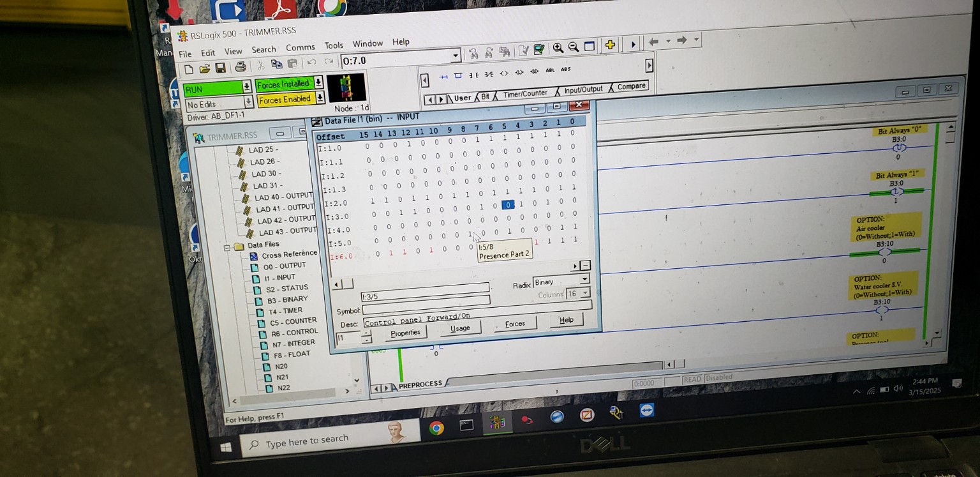Click the Properties button in Data File window
Viewport: 980px width, 477px height.
(x=406, y=332)
